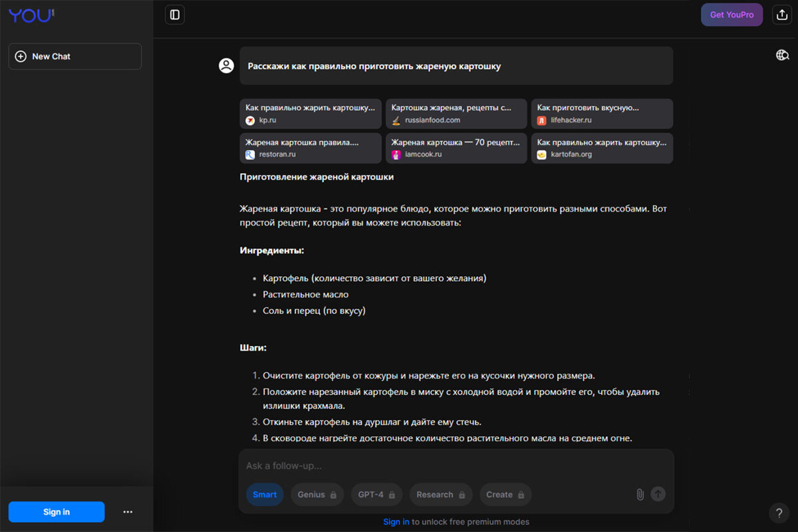Click the 'Шаги:' heading

pyautogui.click(x=253, y=348)
